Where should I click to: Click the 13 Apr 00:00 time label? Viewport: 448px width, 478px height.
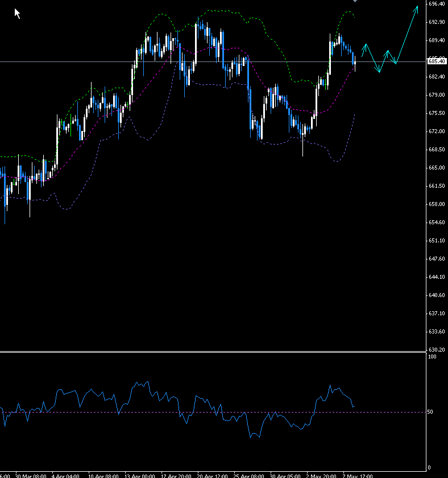tap(140, 476)
